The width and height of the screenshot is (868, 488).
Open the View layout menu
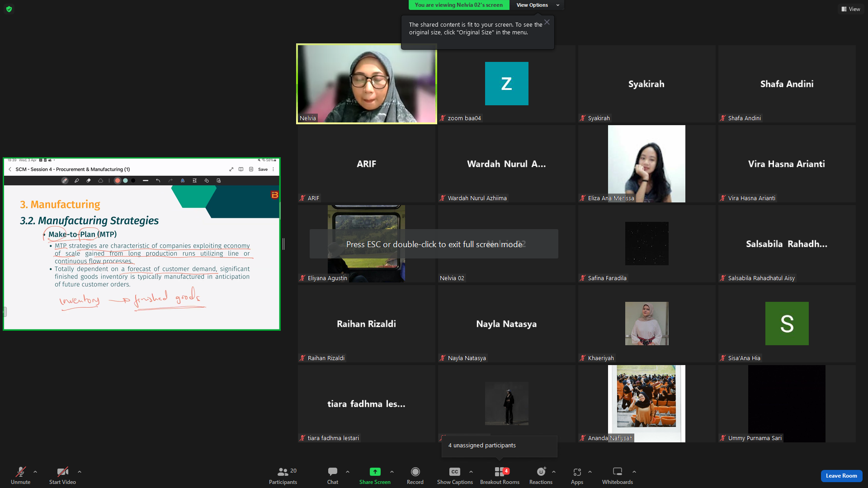coord(851,9)
